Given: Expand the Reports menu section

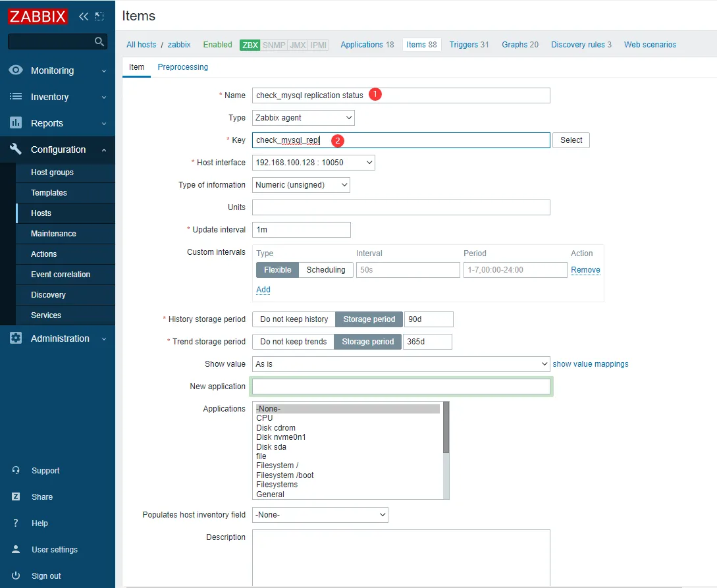Looking at the screenshot, I should (58, 123).
